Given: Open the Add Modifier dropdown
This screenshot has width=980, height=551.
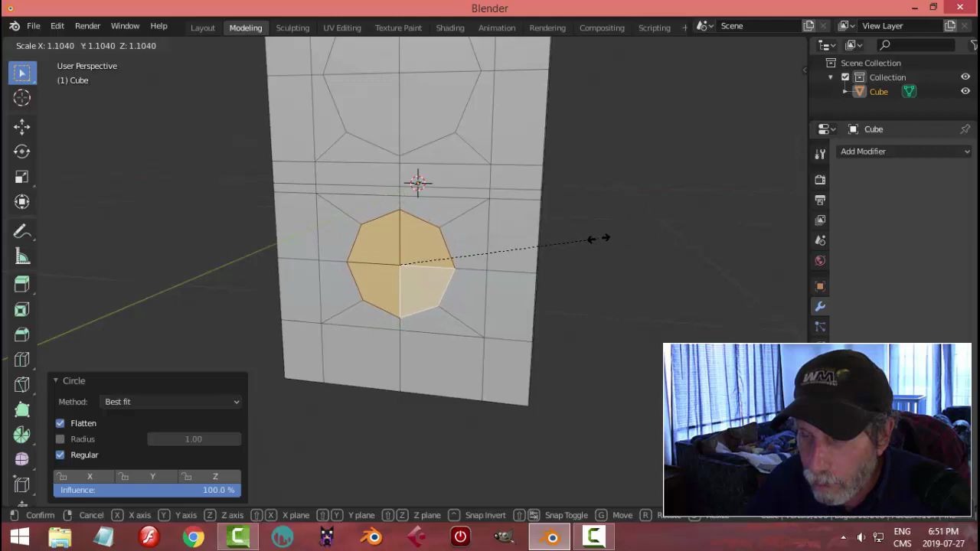Looking at the screenshot, I should pos(903,151).
